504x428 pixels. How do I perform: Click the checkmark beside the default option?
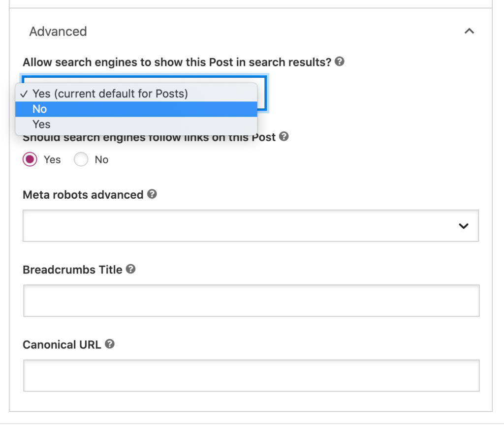pos(24,93)
